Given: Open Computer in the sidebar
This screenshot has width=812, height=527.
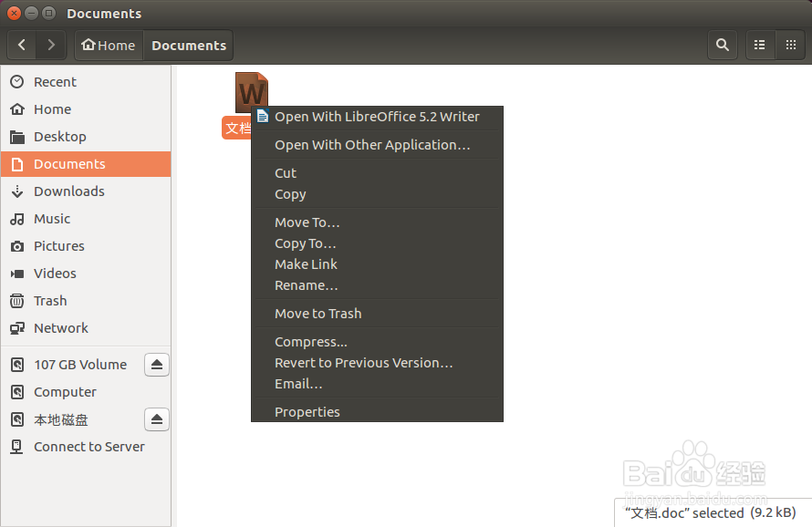Looking at the screenshot, I should click(x=86, y=392).
